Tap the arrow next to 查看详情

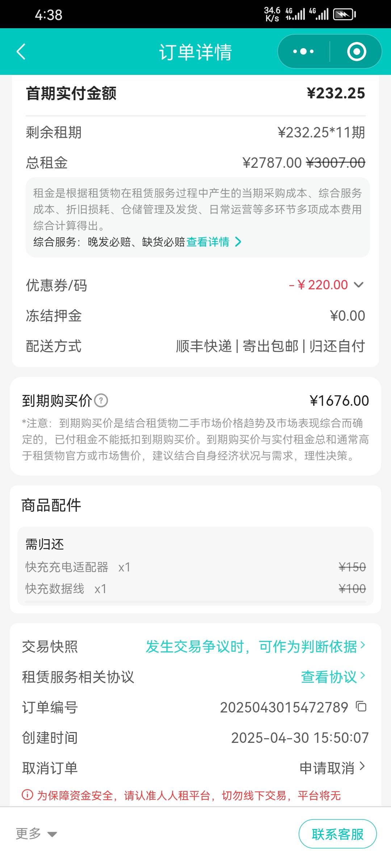tap(238, 242)
